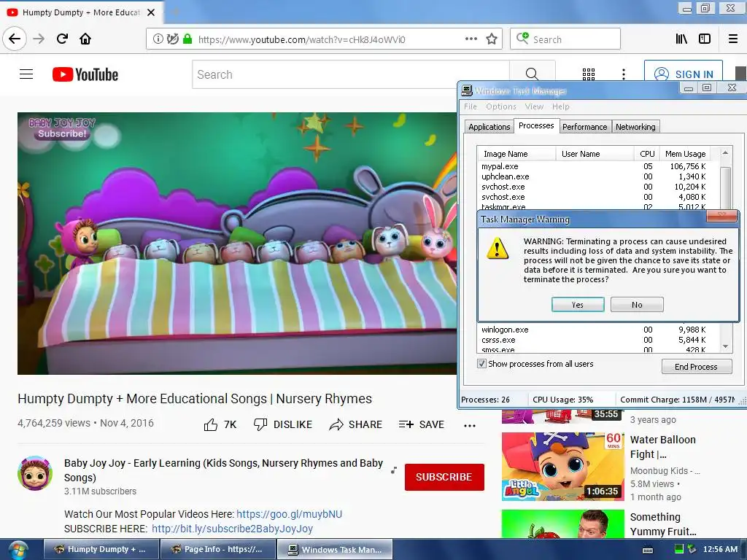Bookmark this page with the star icon
Screen dimensions: 747x560
tap(492, 39)
